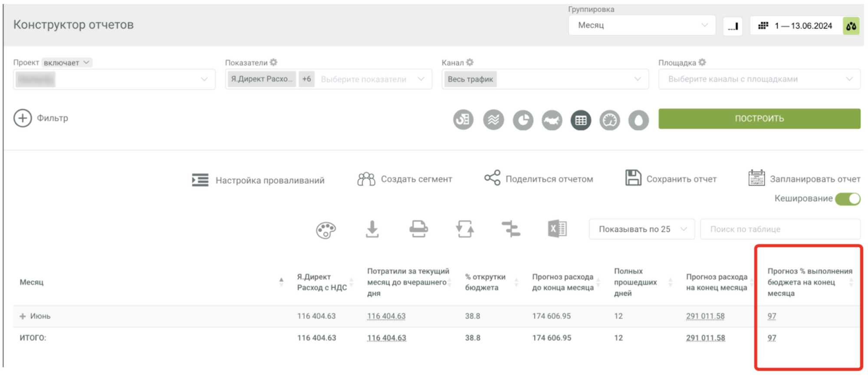
Task: Click Поделиться отчетом
Action: pyautogui.click(x=539, y=179)
